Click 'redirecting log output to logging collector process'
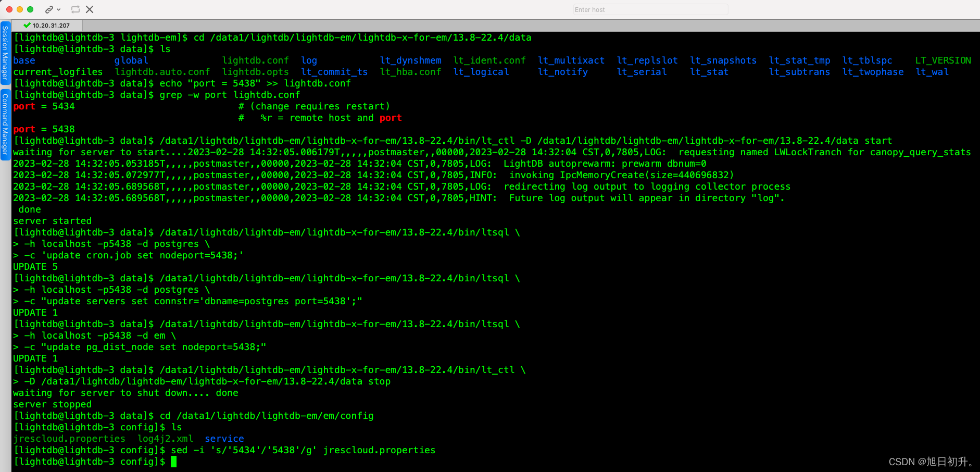 click(x=647, y=187)
